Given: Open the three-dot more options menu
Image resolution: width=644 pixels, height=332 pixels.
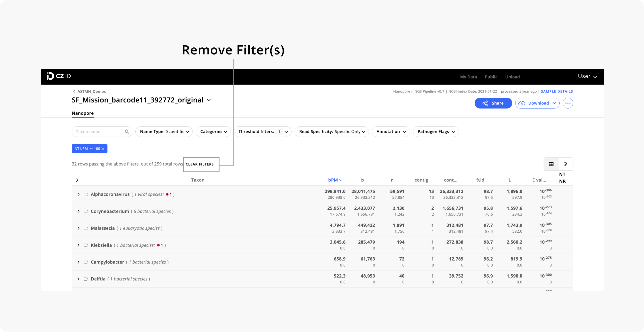Looking at the screenshot, I should pyautogui.click(x=568, y=103).
